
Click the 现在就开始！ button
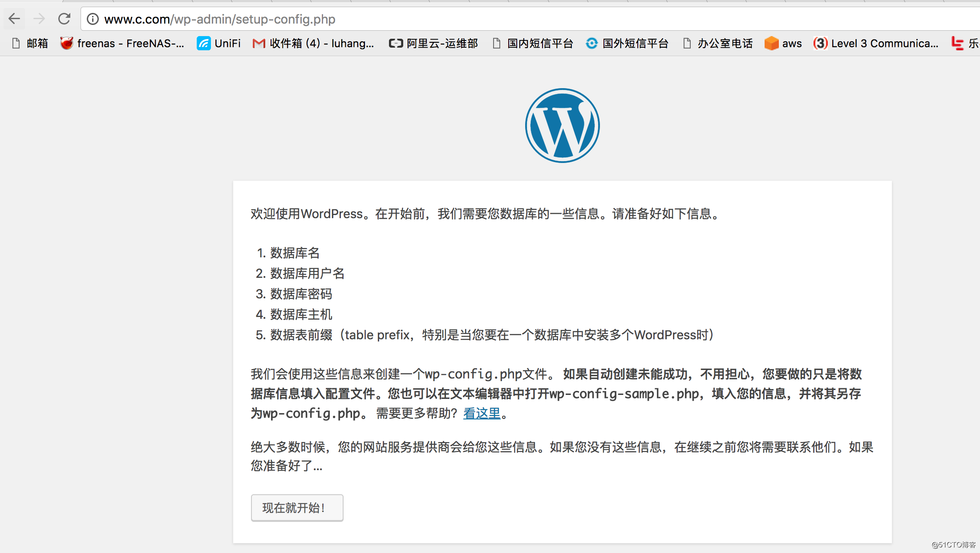tap(297, 508)
